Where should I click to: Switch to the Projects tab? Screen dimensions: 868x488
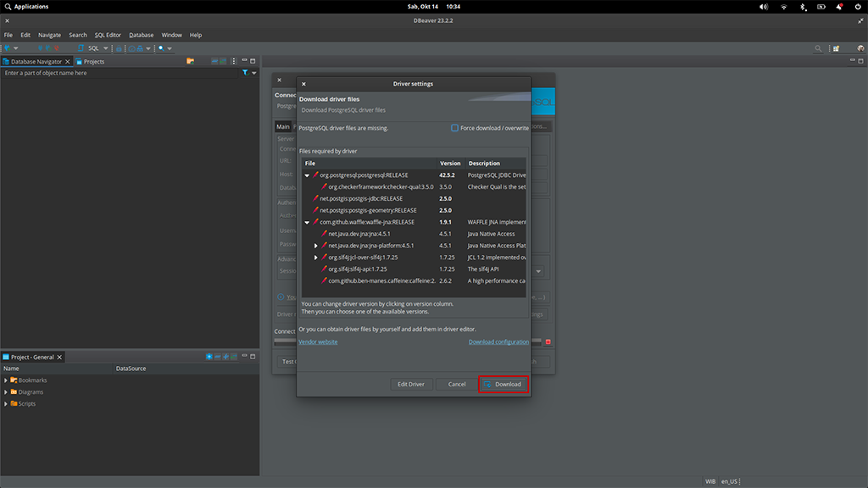coord(90,62)
